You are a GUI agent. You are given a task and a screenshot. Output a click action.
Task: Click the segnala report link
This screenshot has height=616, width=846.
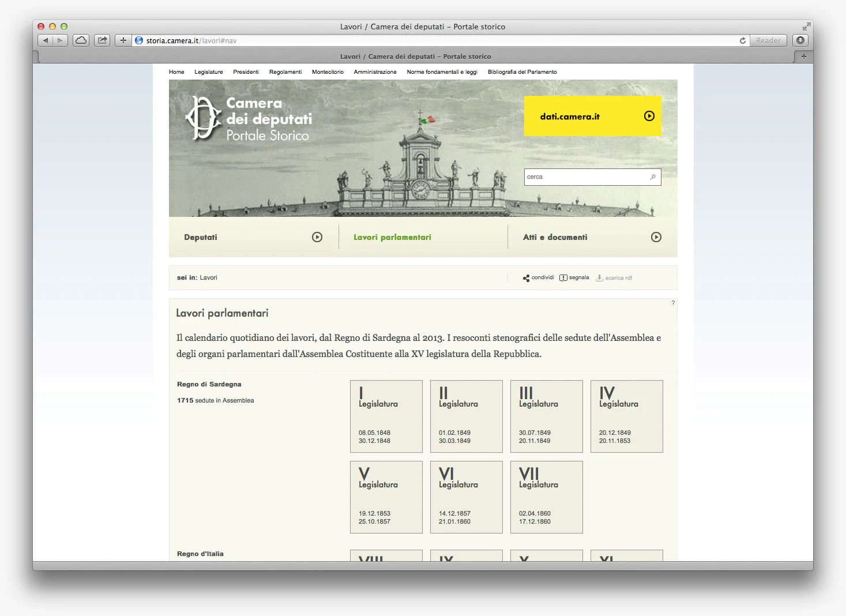click(574, 278)
